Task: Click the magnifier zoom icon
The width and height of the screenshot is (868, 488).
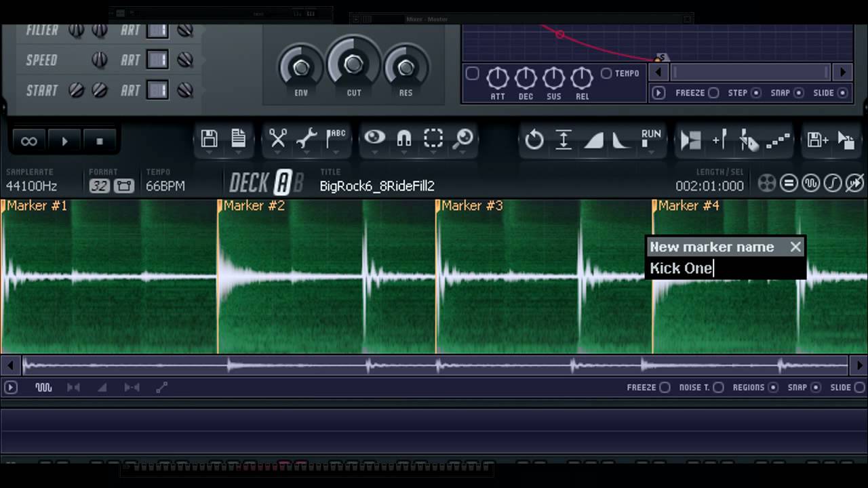Action: pyautogui.click(x=464, y=138)
